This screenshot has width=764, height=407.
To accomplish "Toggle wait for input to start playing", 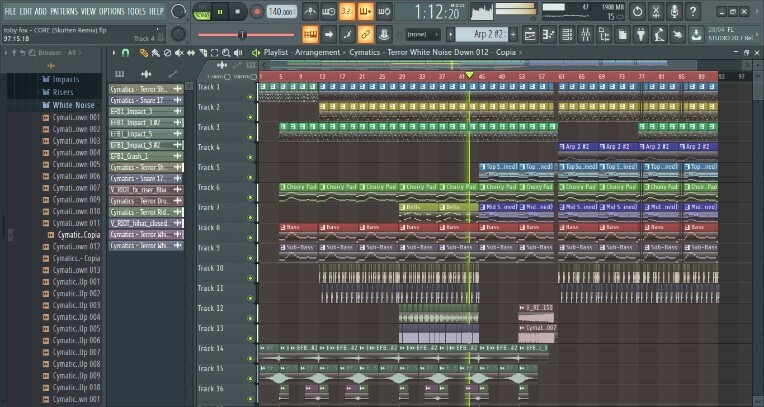I will point(328,12).
